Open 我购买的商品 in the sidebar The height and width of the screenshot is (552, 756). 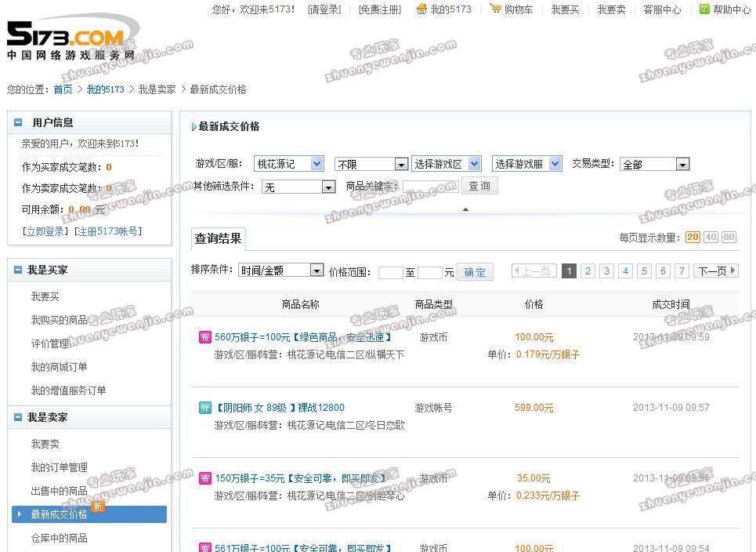click(60, 320)
